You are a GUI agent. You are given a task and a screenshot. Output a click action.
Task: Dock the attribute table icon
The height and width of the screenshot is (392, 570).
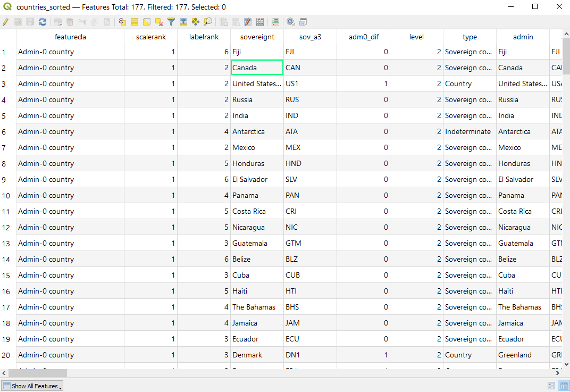pos(303,22)
